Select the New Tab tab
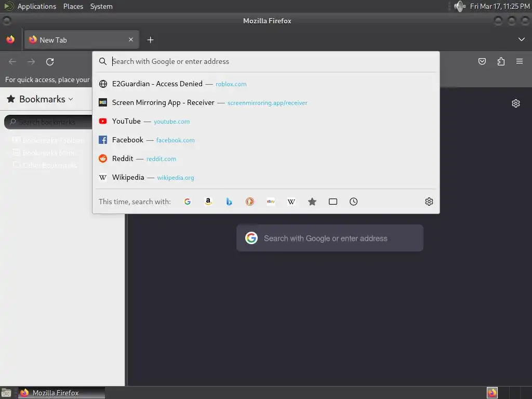532x399 pixels. pyautogui.click(x=82, y=39)
